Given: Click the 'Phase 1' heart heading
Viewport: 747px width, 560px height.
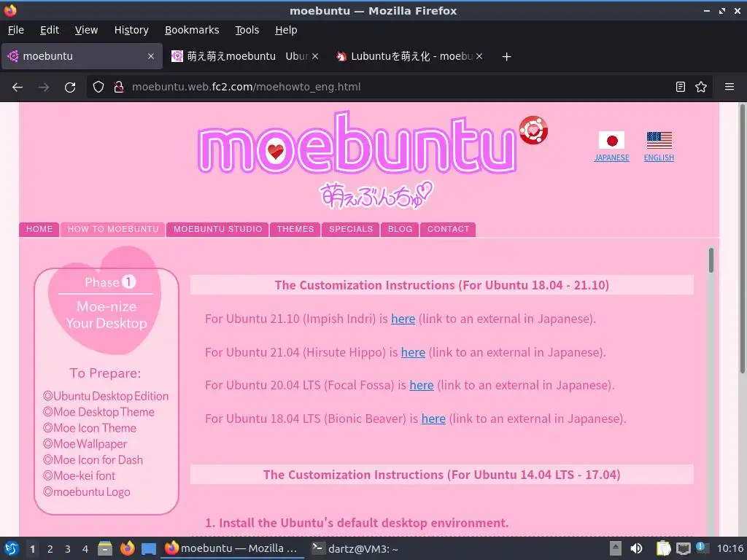Looking at the screenshot, I should pos(110,282).
